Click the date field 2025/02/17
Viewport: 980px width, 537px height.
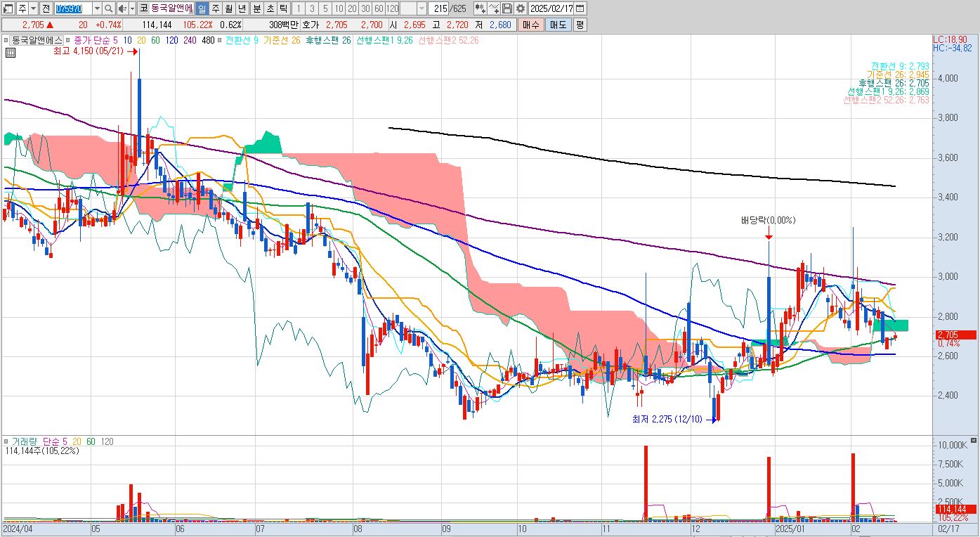[551, 8]
